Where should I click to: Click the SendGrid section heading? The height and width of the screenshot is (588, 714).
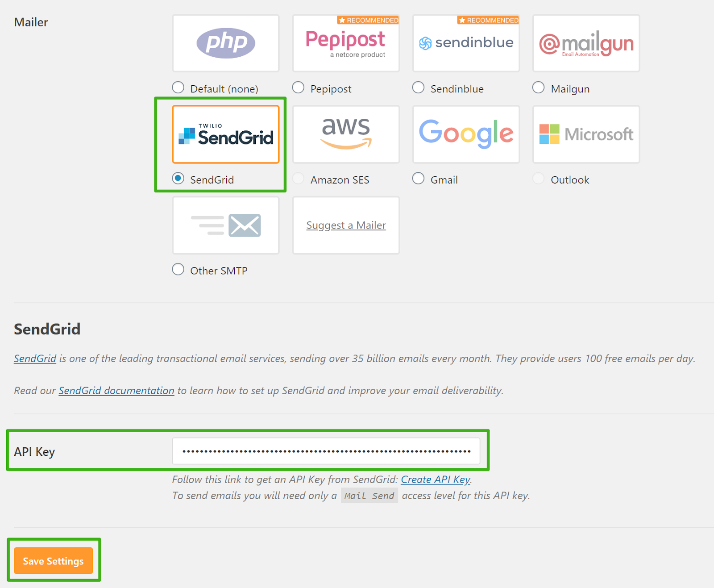click(x=47, y=329)
